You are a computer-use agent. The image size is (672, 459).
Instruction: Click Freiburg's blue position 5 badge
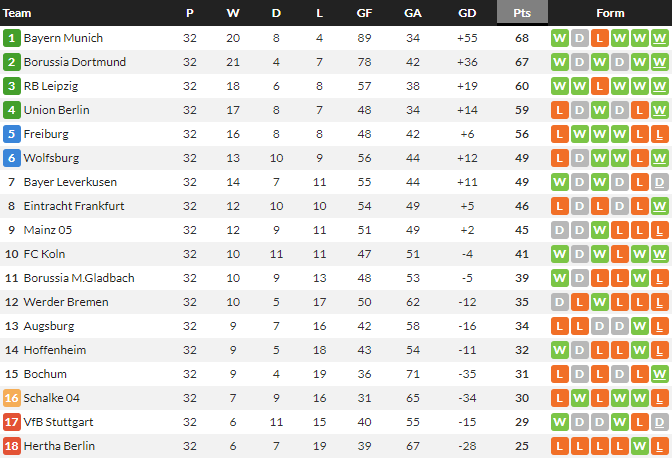(12, 134)
